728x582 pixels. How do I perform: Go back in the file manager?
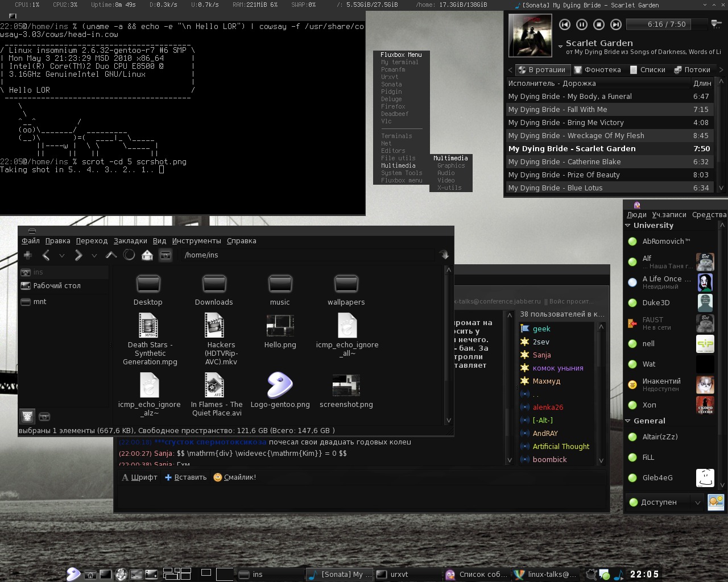tap(46, 255)
